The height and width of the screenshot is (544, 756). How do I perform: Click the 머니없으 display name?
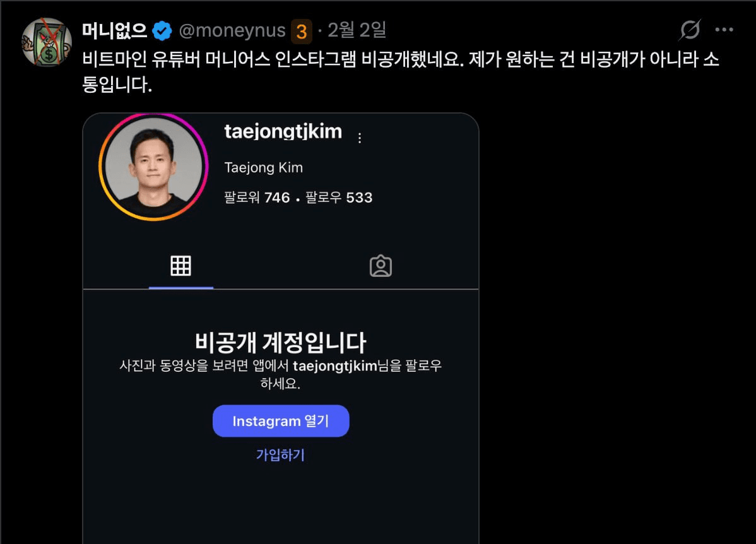[x=114, y=30]
